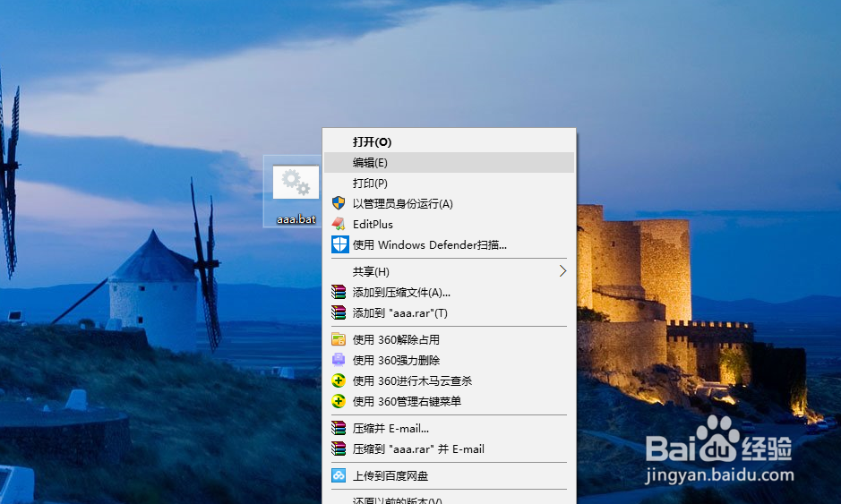Choose 使用 360强力删除
This screenshot has width=841, height=504.
[x=450, y=360]
